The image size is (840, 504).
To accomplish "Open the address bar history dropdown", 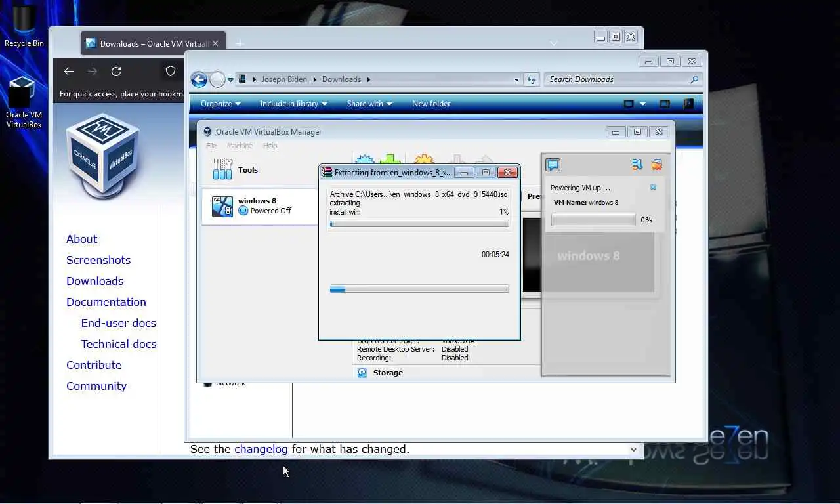I will click(516, 79).
